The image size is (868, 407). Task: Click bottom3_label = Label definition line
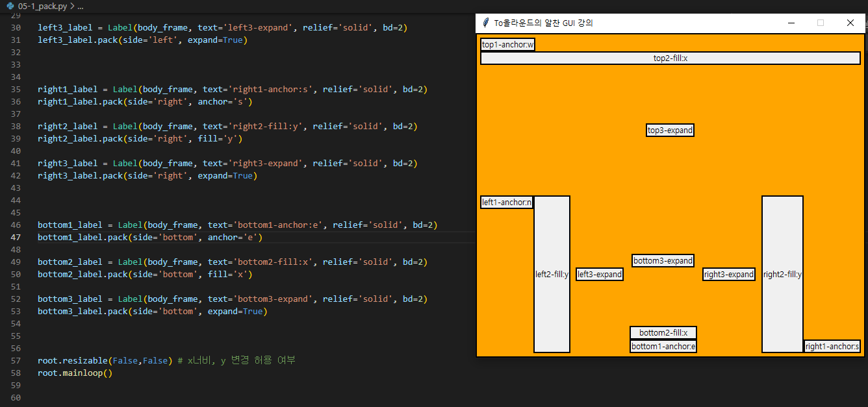coord(233,299)
